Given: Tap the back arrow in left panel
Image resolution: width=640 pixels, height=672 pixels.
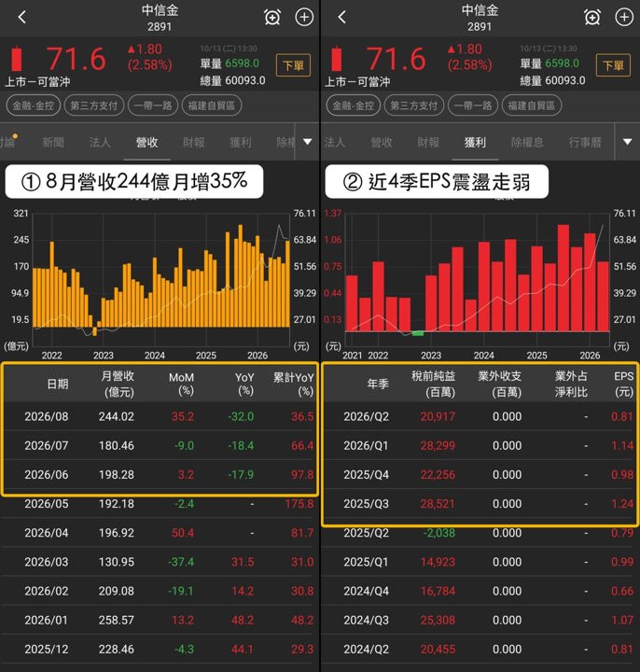Looking at the screenshot, I should 22,18.
